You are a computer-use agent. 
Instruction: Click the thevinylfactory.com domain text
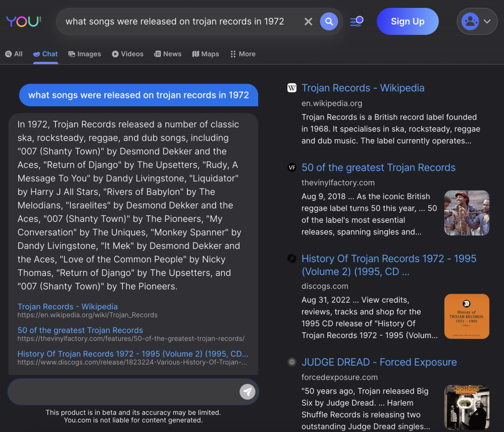(x=338, y=183)
